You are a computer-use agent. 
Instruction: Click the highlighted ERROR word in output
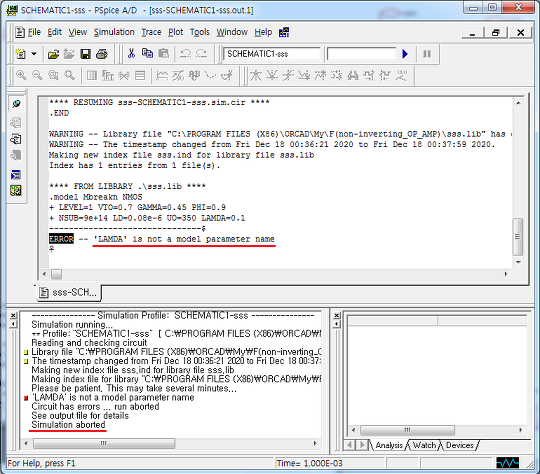61,239
